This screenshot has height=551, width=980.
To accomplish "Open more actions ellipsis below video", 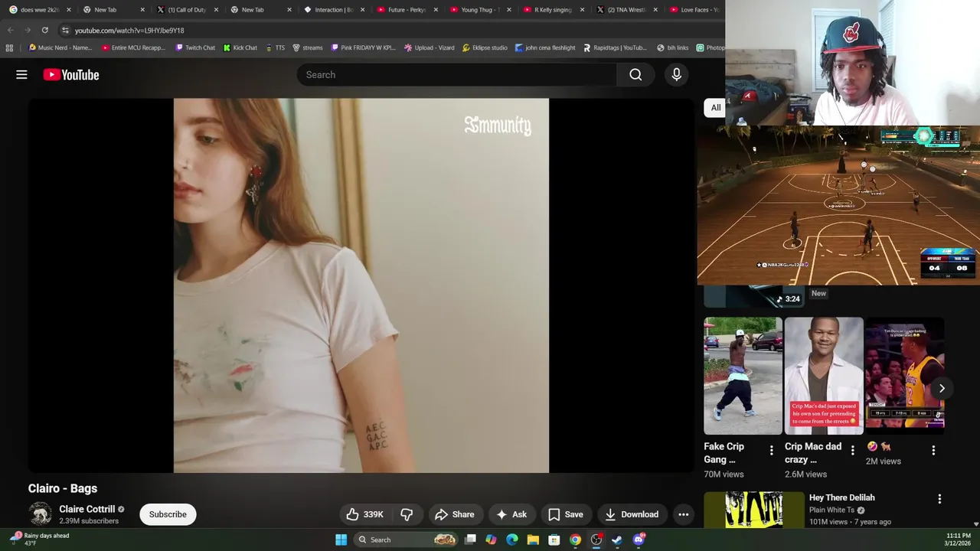I will (684, 514).
